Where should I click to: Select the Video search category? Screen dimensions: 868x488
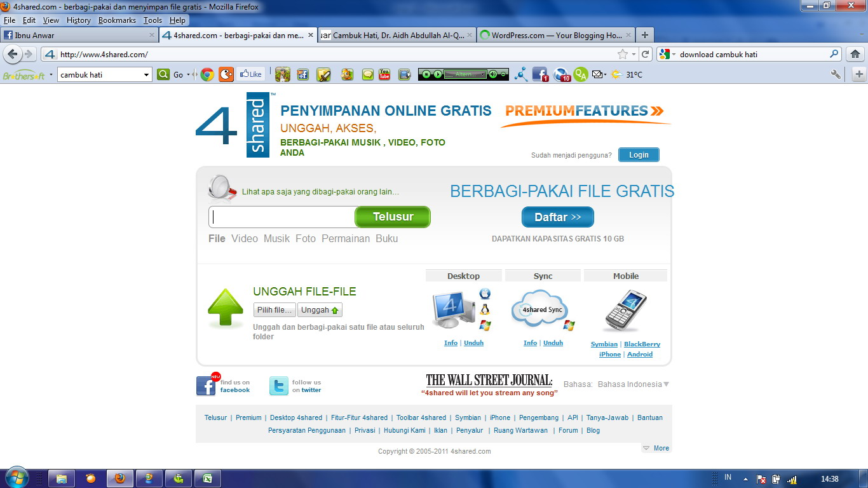point(245,238)
